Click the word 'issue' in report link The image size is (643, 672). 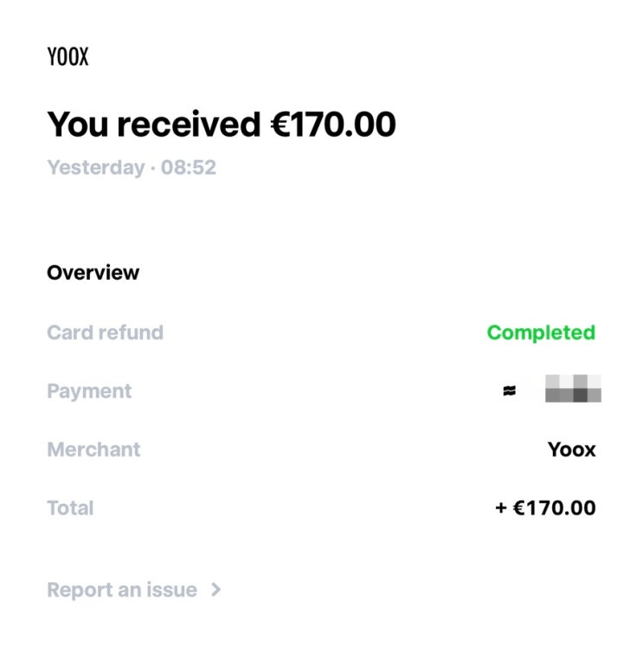(x=170, y=590)
